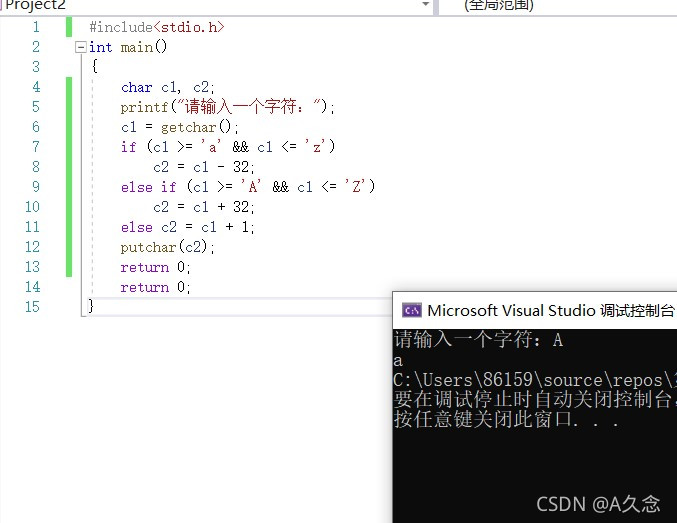Click line number 12 in gutter
Screen dimensions: 677x523
(32, 247)
